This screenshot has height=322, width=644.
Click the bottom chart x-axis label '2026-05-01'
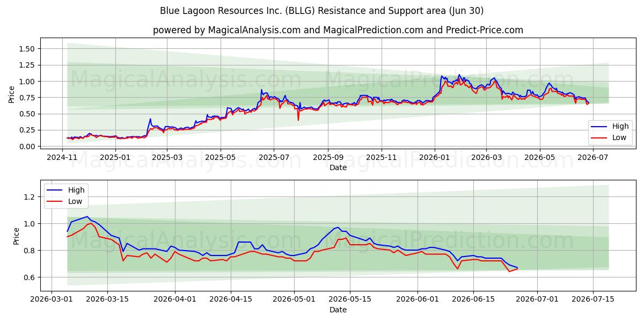pos(295,300)
